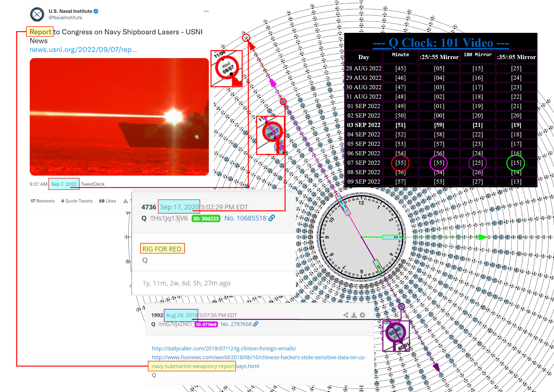The height and width of the screenshot is (392, 554).
Task: Open the @NavalInstitute handle
Action: coord(65,18)
